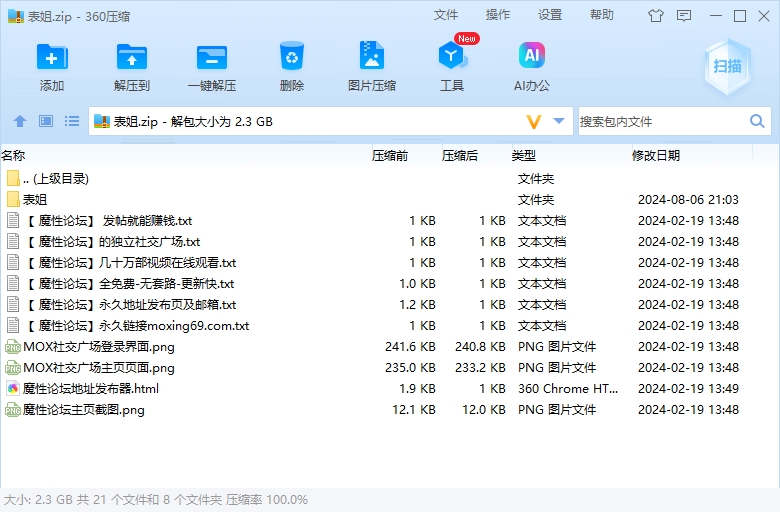Image resolution: width=780 pixels, height=512 pixels.
Task: Open the Image Compression (图片压缩) tool
Action: click(372, 57)
